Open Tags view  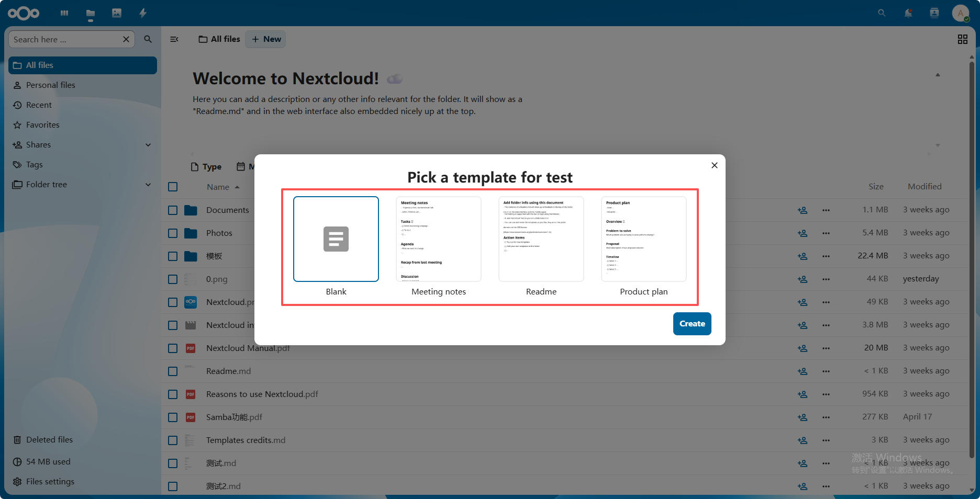click(83, 165)
